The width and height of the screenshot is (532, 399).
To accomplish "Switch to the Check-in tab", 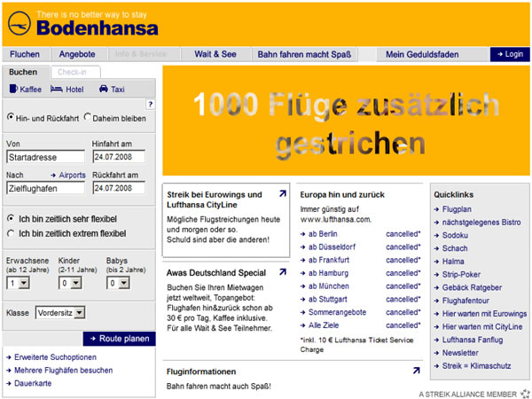I will pos(75,73).
